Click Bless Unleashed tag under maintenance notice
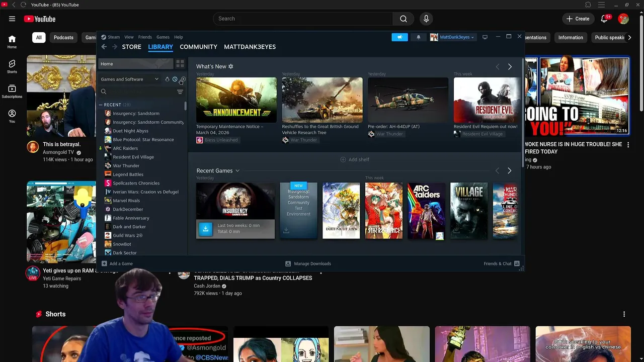The width and height of the screenshot is (644, 362). click(x=217, y=140)
